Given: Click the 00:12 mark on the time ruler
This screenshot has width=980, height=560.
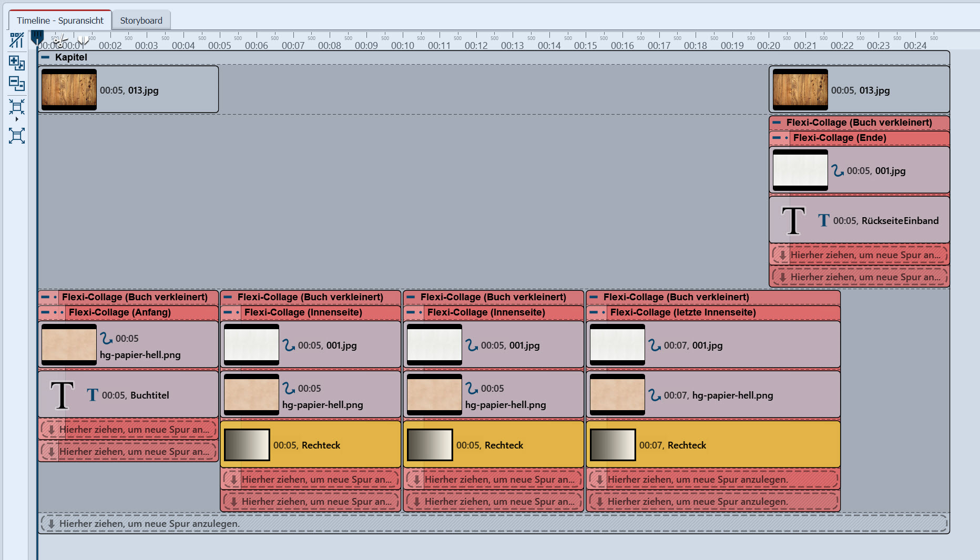Looking at the screenshot, I should 476,45.
